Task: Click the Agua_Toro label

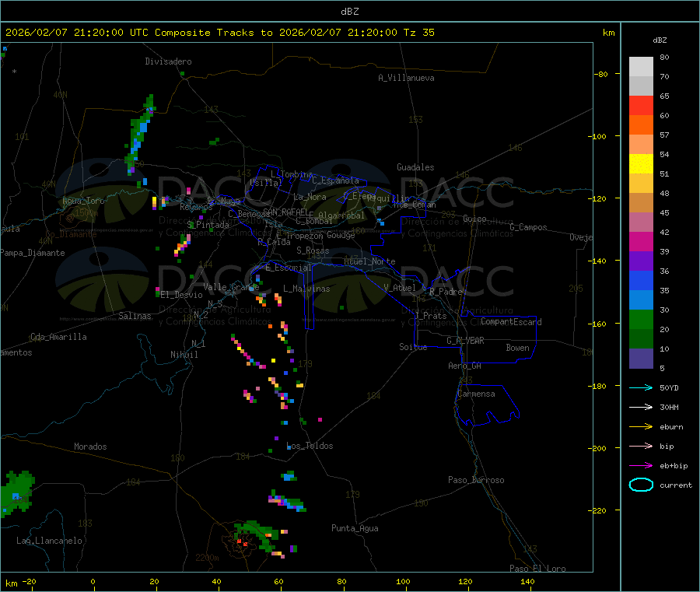Action: [83, 201]
